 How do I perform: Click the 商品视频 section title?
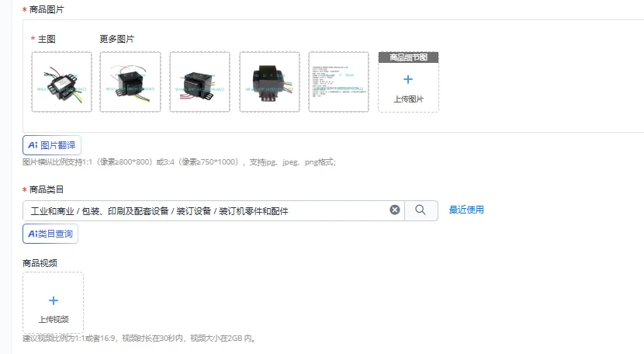click(40, 263)
